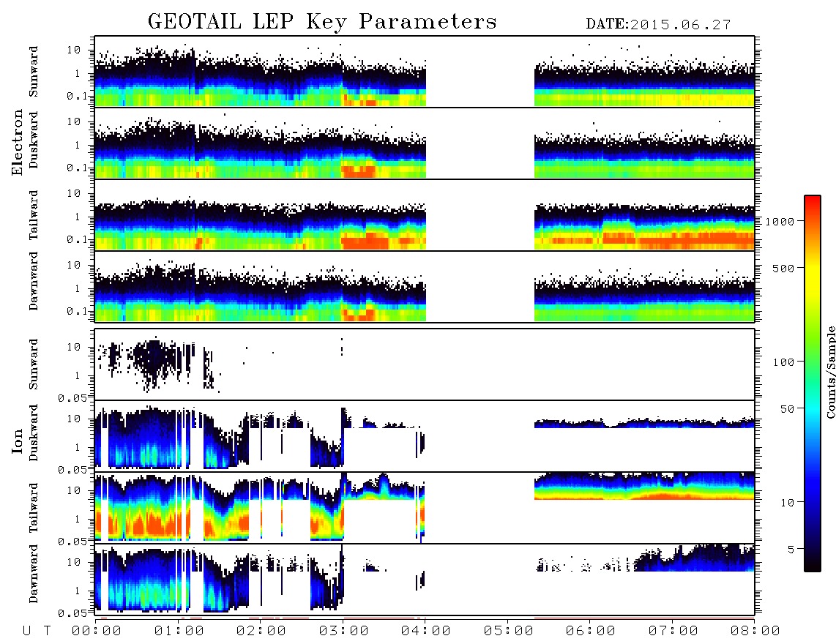This screenshot has width=836, height=644.
Task: Click the 06:00 time tick label
Action: coord(591,632)
